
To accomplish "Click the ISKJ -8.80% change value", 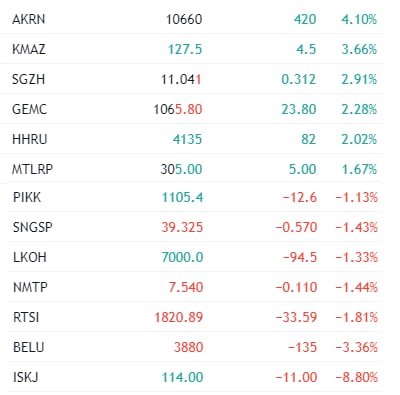I will point(357,377).
